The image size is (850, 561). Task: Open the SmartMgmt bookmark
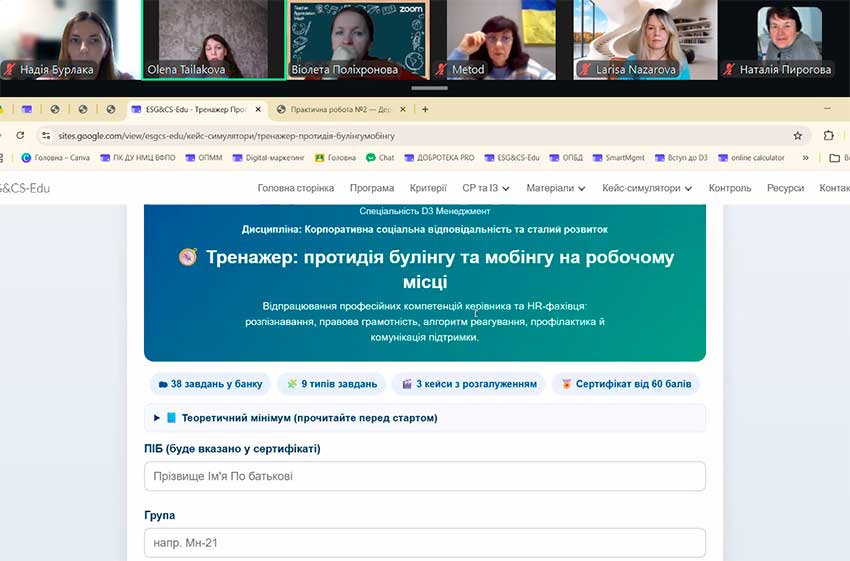[x=619, y=158]
